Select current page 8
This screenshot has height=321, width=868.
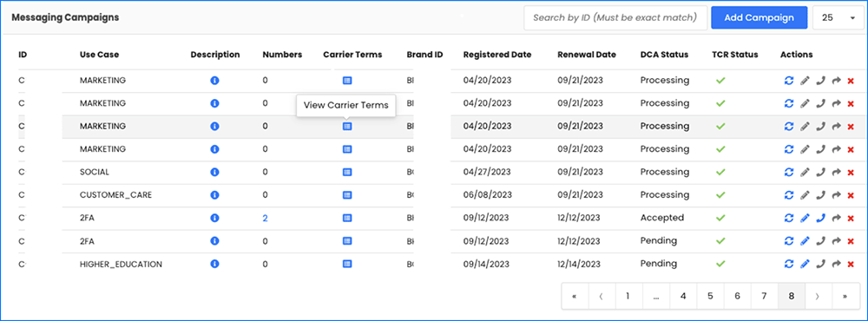[792, 296]
